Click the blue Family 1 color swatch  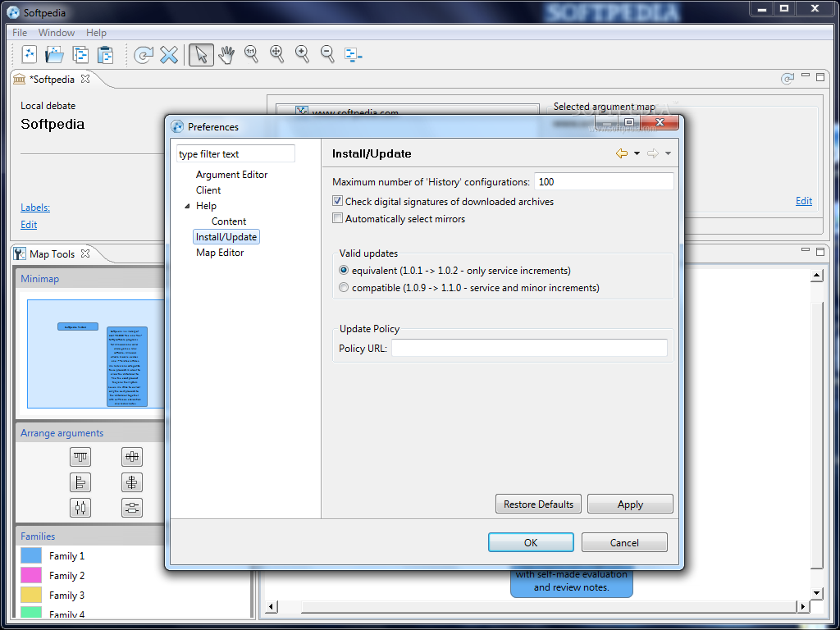click(31, 555)
